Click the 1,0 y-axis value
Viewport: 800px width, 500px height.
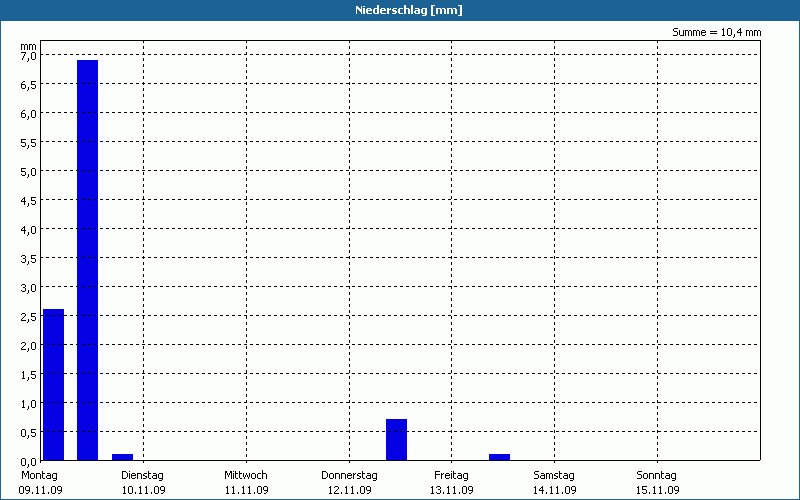pyautogui.click(x=29, y=404)
